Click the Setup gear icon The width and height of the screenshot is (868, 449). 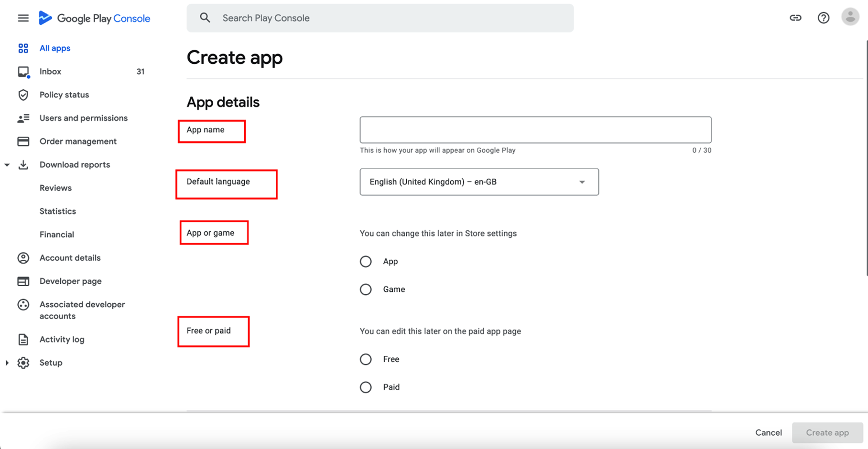23,363
